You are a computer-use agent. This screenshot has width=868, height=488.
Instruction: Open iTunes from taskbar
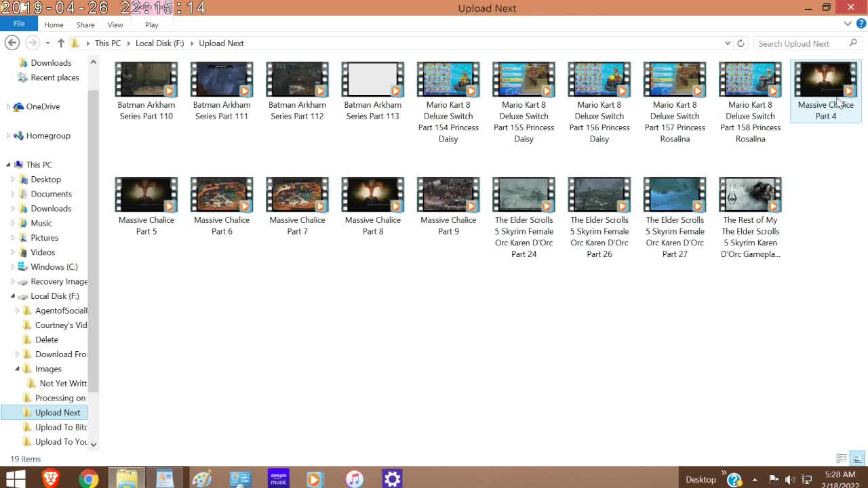(x=354, y=479)
